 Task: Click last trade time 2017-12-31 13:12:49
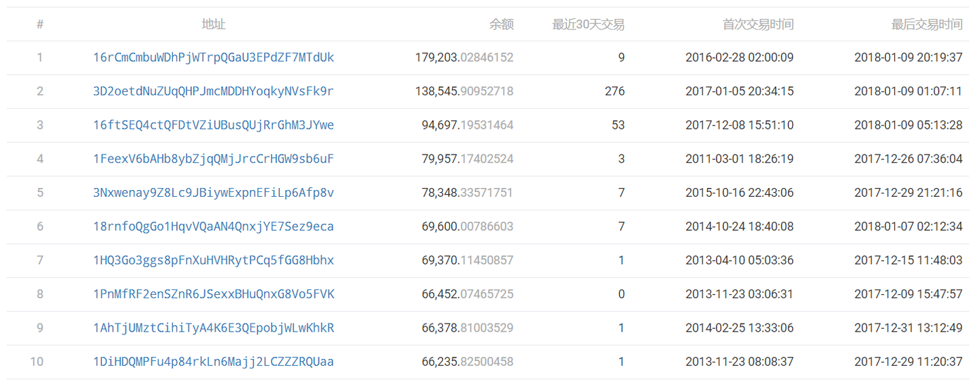coord(909,328)
